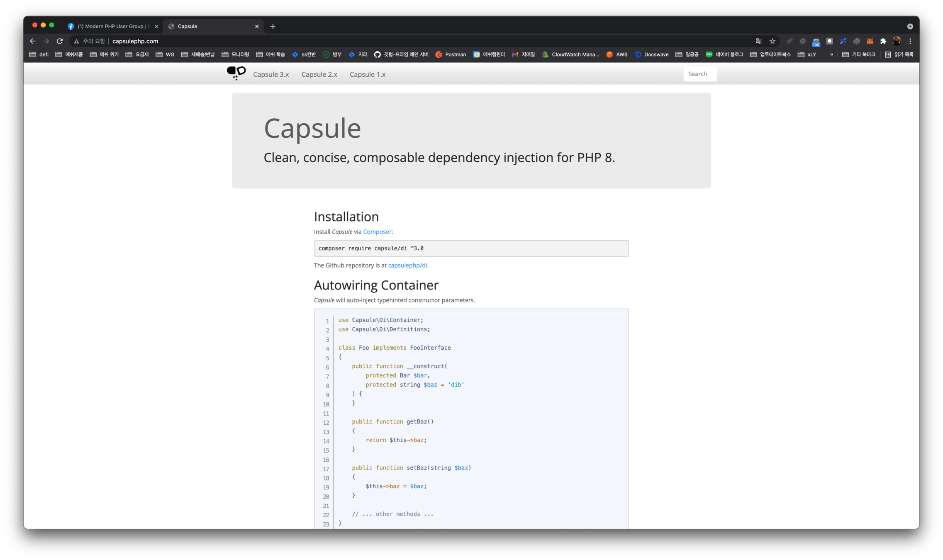943x560 pixels.
Task: Open Chrome three-dot menu
Action: (910, 41)
